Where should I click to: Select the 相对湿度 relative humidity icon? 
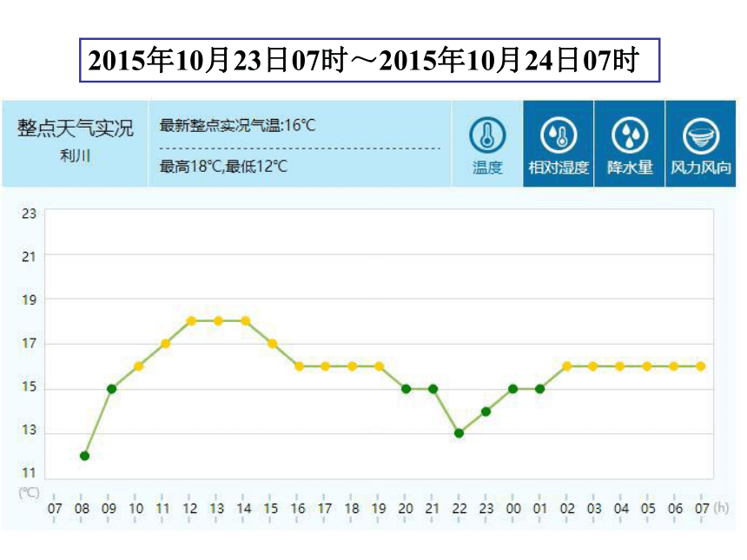pyautogui.click(x=559, y=135)
